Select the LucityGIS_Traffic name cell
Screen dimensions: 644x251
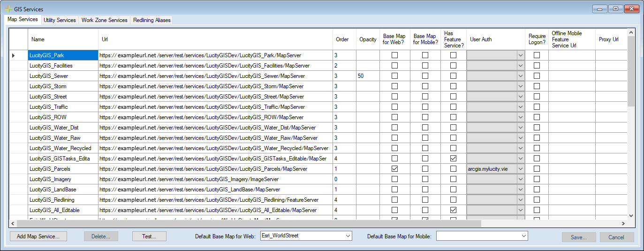tap(63, 107)
